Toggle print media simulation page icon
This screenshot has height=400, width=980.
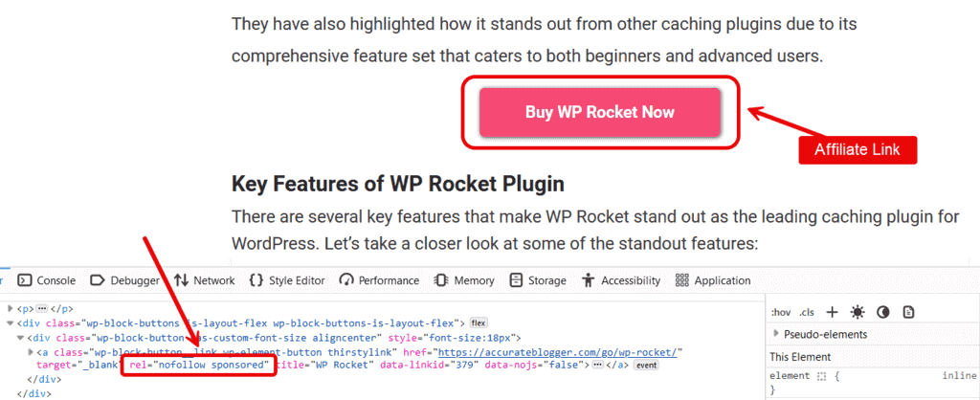point(909,312)
